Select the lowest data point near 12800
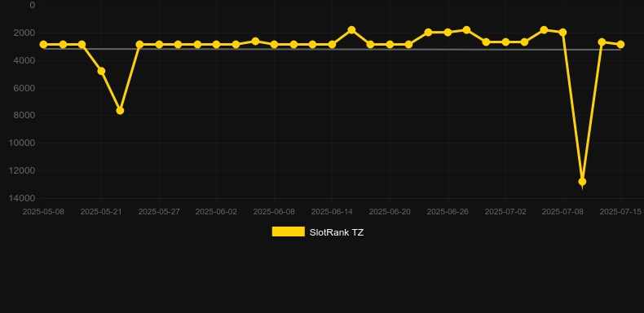Viewport: 644px width, 313px height. coord(582,182)
